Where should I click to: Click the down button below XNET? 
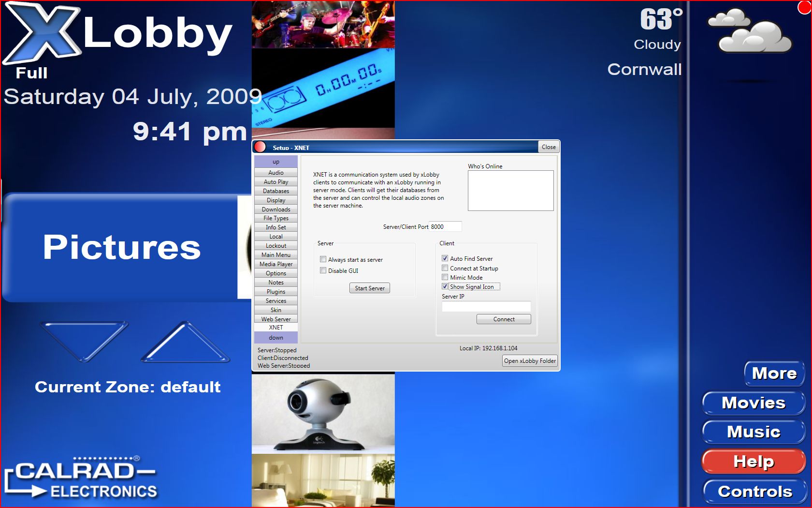(x=276, y=338)
